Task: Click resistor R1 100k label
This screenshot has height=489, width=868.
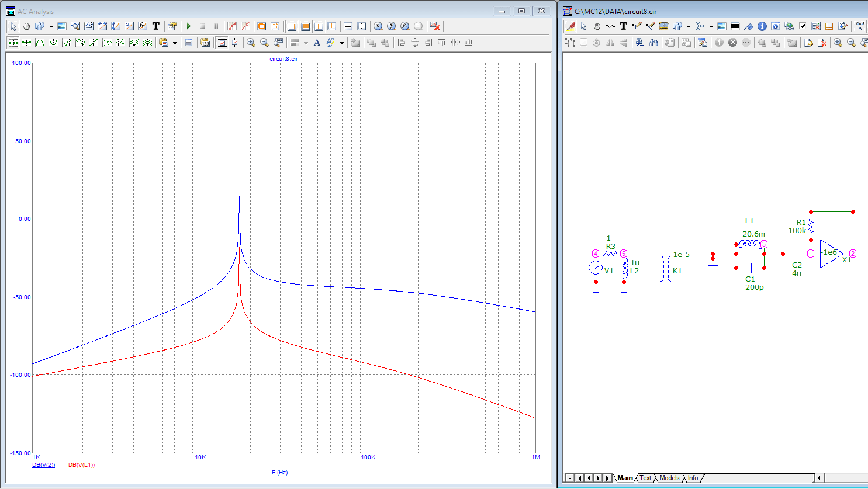Action: pos(797,227)
